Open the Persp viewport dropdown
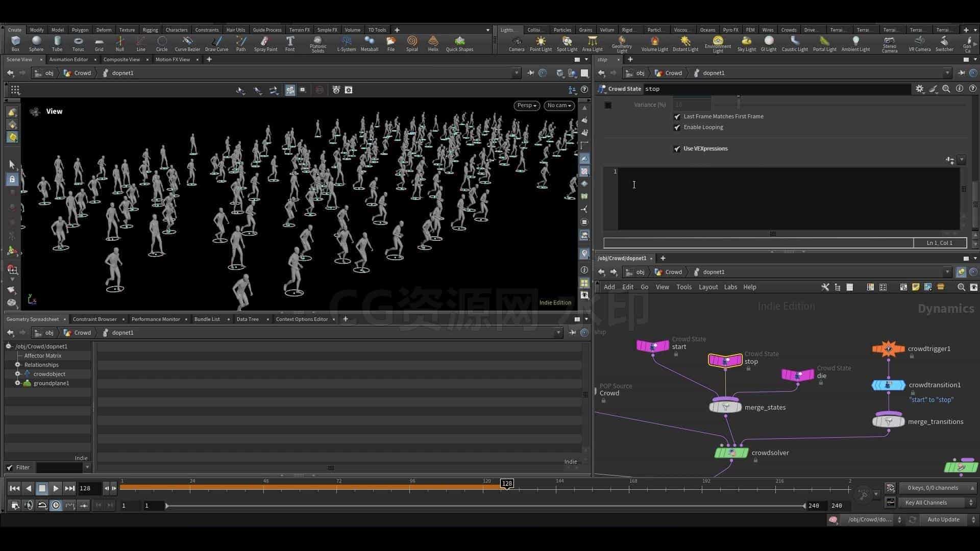The image size is (980, 551). pyautogui.click(x=527, y=106)
